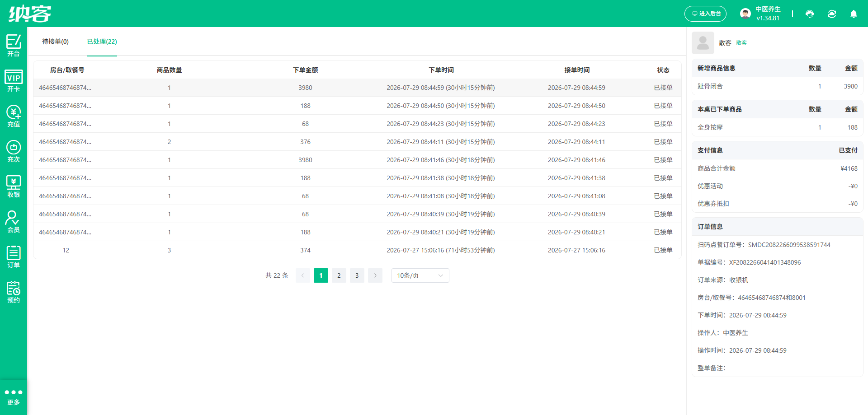Open the 订单 orders sidebar icon
Screen dimensions: 868x415
(14, 256)
